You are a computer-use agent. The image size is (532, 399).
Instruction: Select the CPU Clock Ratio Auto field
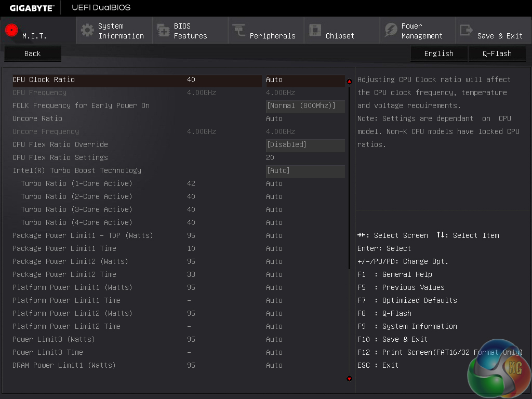[x=304, y=80]
